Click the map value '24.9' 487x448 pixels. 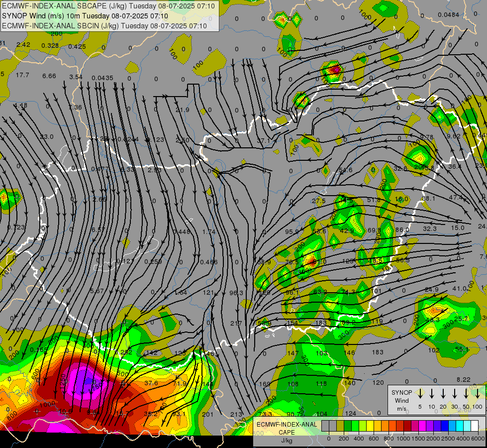point(432,290)
